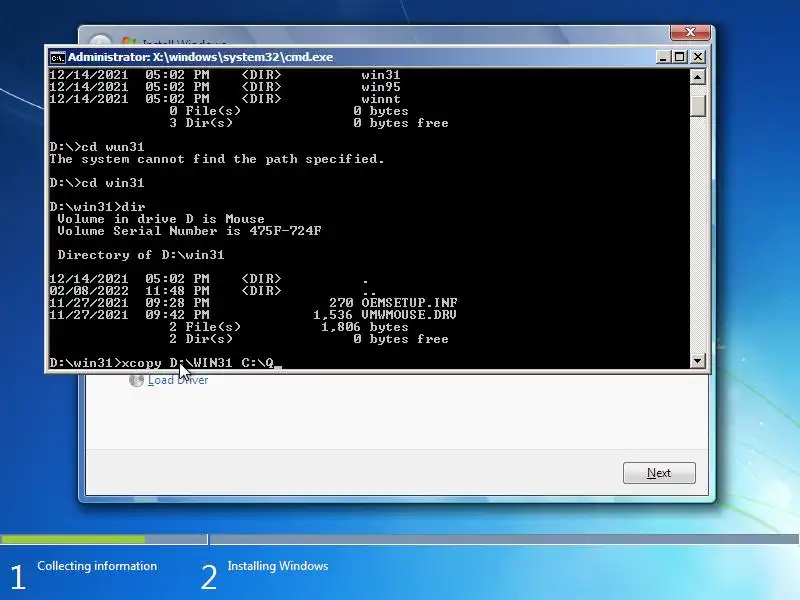Screen dimensions: 800x600
Task: Click the '1,806 bytes' total line
Action: [x=364, y=327]
